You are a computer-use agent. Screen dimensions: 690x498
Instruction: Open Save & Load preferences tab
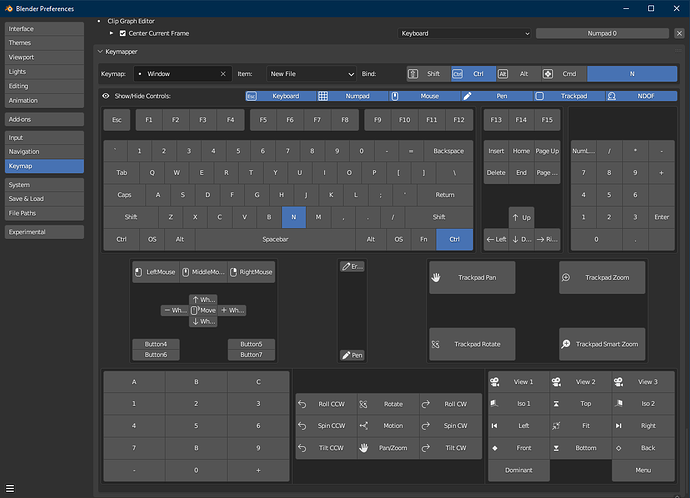tap(44, 199)
